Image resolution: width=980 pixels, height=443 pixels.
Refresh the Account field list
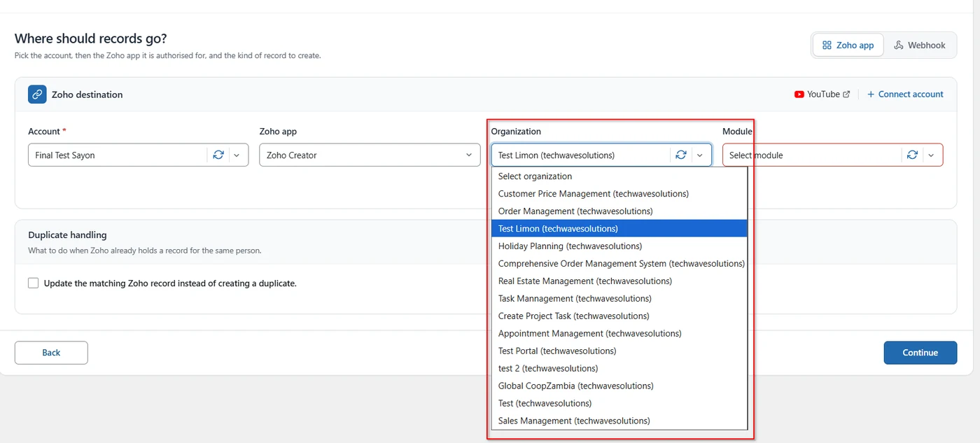point(218,155)
